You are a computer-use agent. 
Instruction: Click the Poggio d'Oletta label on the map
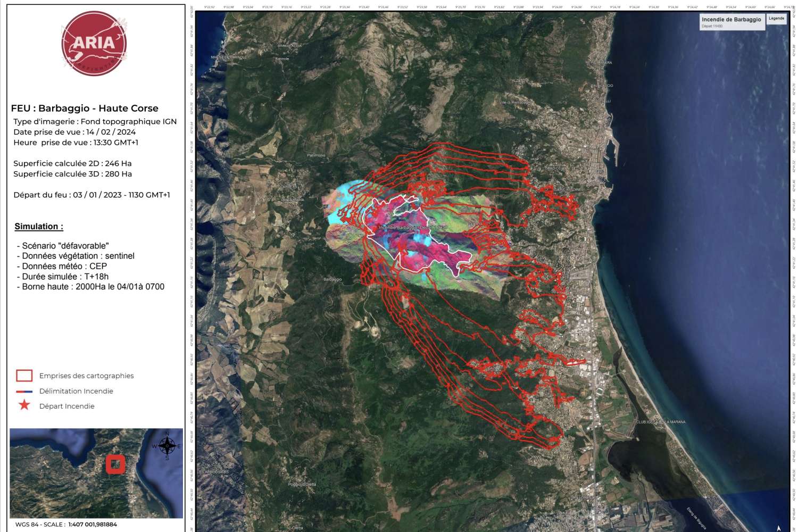pyautogui.click(x=302, y=485)
